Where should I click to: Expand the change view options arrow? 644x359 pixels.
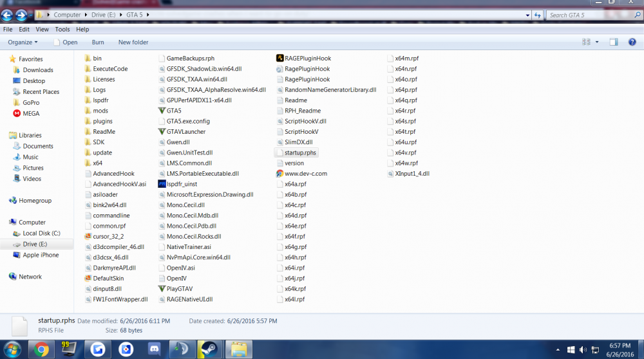tap(597, 42)
